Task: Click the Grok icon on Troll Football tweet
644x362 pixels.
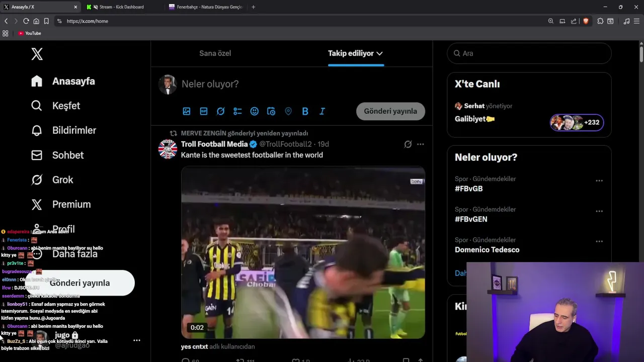Action: coord(408,144)
